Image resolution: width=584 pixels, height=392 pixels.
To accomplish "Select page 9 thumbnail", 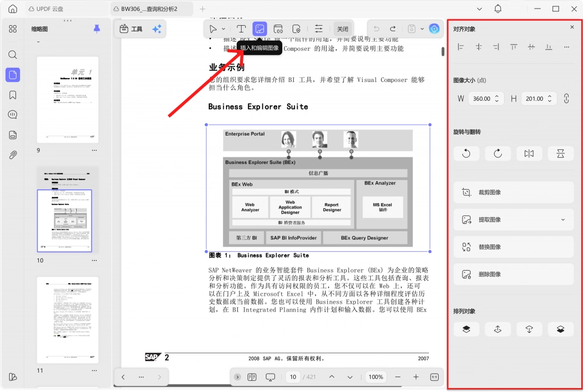I will tap(68, 100).
